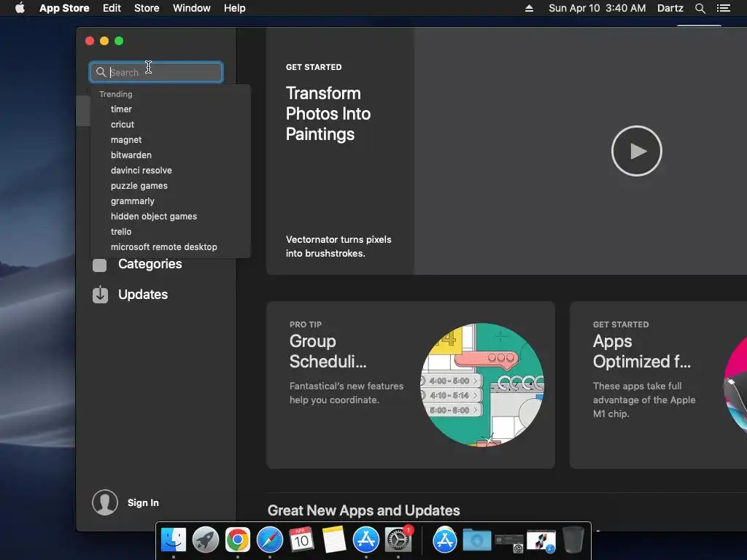The width and height of the screenshot is (747, 560).
Task: Open the Trash in the Dock
Action: tap(573, 540)
